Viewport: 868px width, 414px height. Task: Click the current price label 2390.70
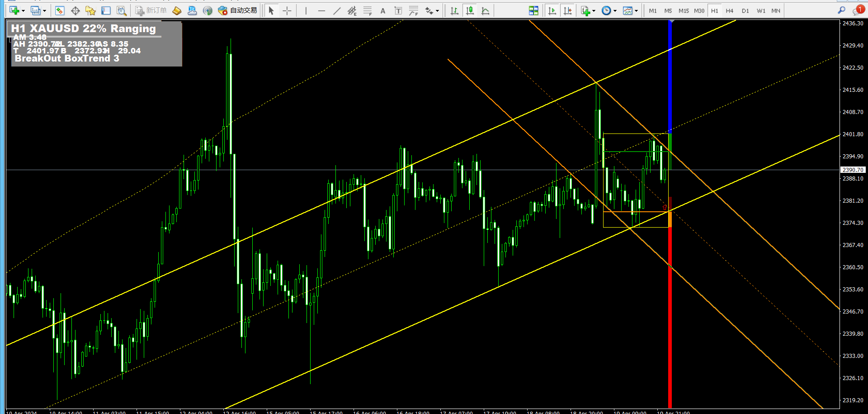tap(853, 170)
